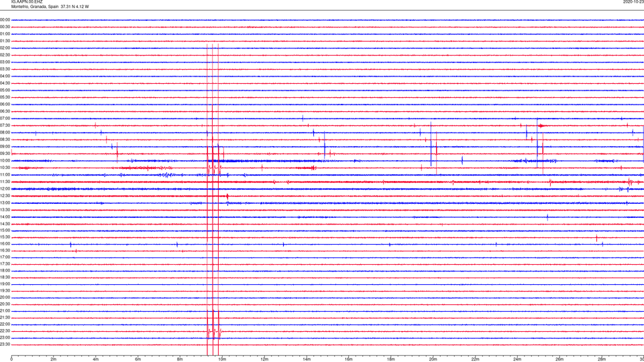Select the 12m minute axis label
This screenshot has width=644, height=362.
pyautogui.click(x=264, y=359)
